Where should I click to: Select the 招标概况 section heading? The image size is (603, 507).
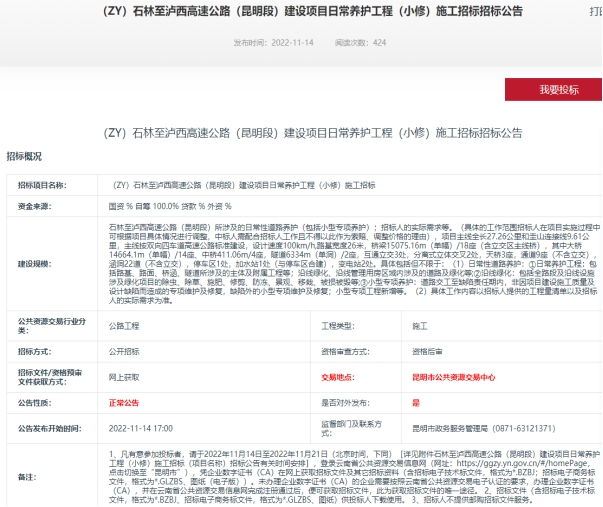click(25, 157)
